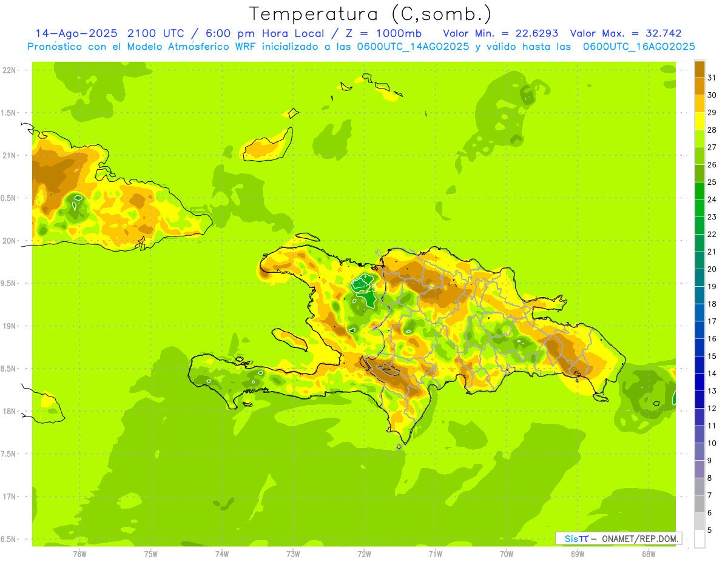
Task: Click the '71W' longitude axis label
Action: click(x=436, y=554)
